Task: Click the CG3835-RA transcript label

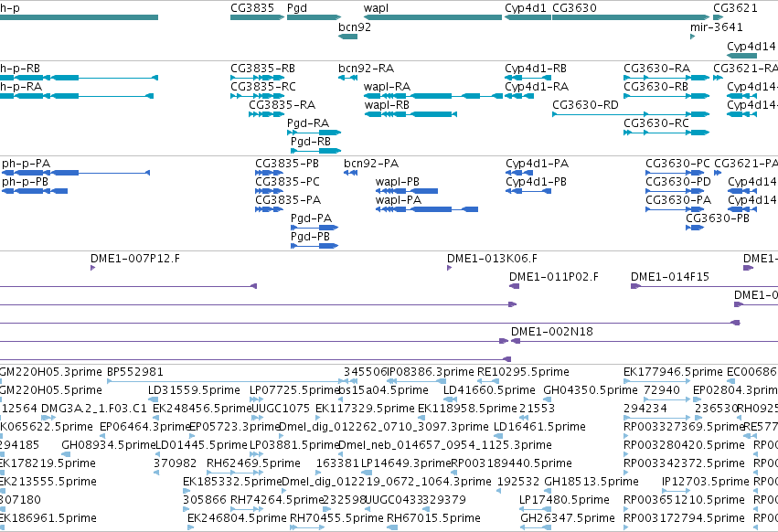Action: (282, 105)
